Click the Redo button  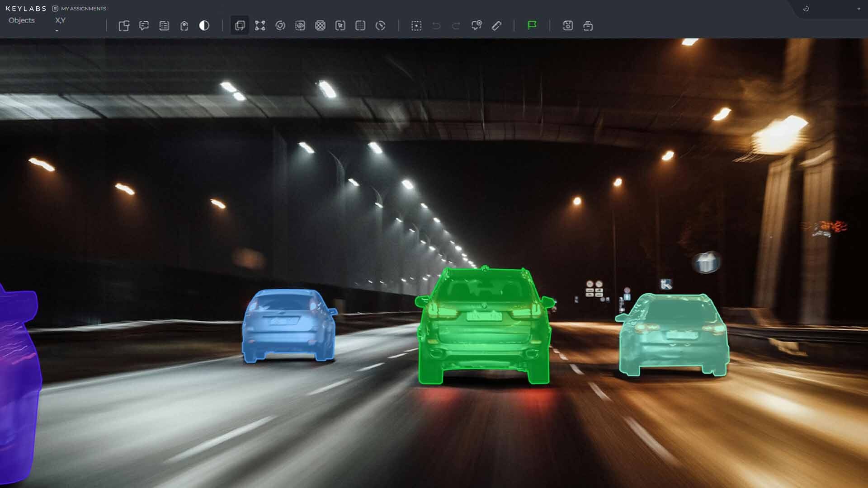455,26
